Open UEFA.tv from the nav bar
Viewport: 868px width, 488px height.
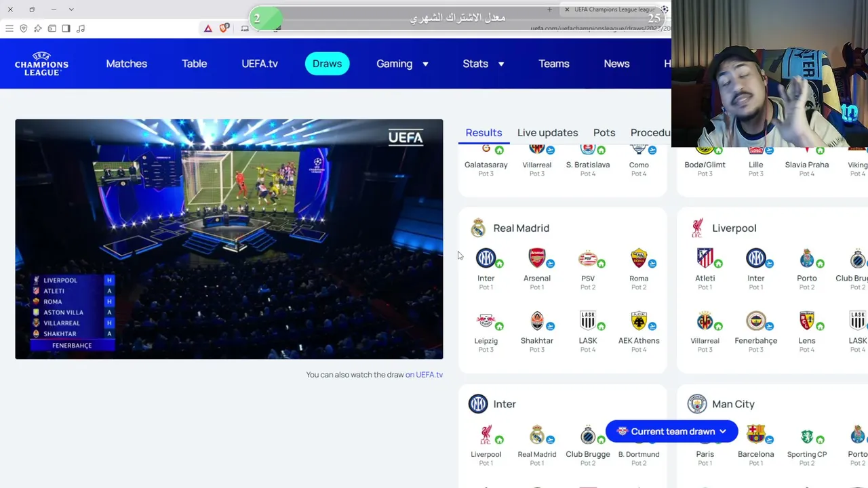coord(260,64)
